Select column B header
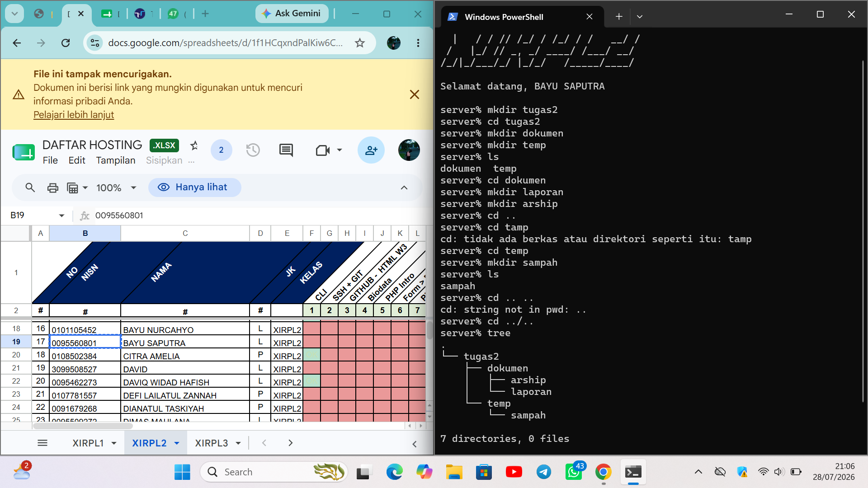 click(85, 233)
